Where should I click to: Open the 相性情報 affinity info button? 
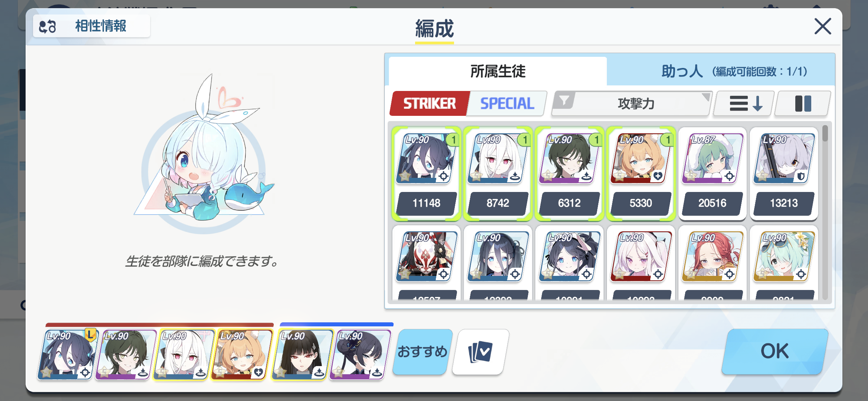[x=91, y=26]
